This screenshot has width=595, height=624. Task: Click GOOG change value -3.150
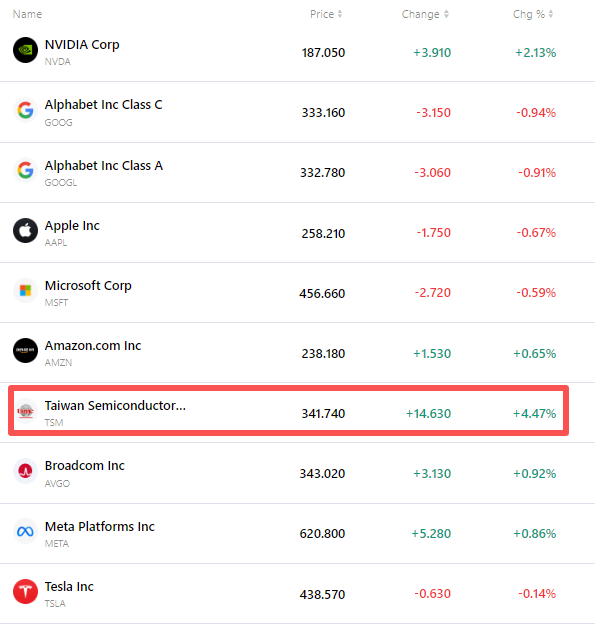(433, 113)
